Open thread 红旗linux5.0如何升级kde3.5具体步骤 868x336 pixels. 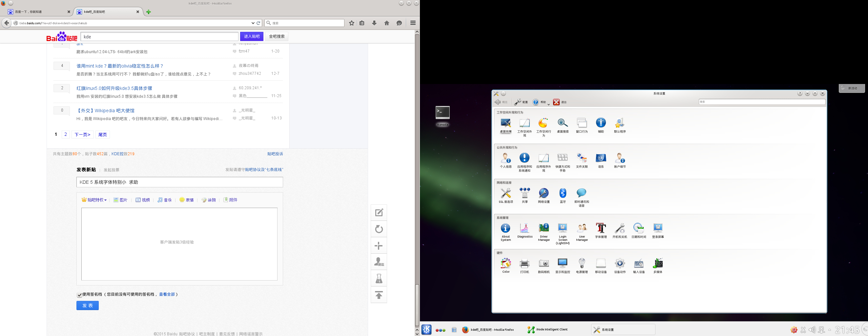pyautogui.click(x=114, y=88)
